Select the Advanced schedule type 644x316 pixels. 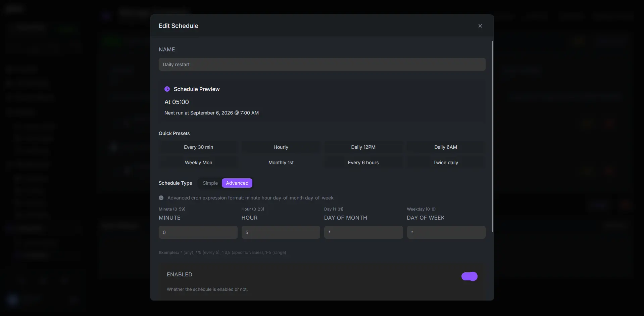(x=237, y=183)
